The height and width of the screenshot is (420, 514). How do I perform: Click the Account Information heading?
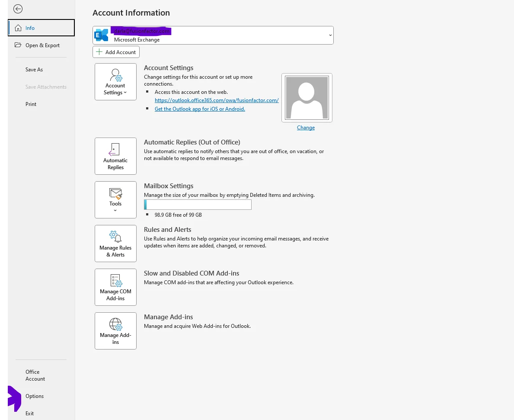tap(131, 13)
